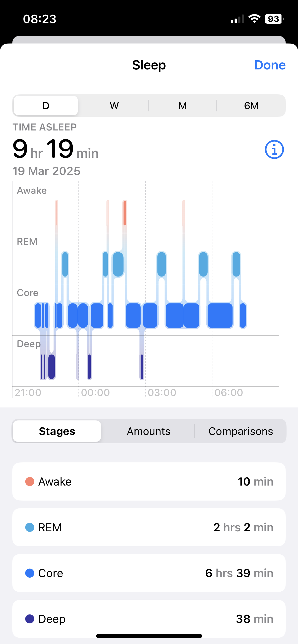Switch to the M month view

(x=182, y=106)
